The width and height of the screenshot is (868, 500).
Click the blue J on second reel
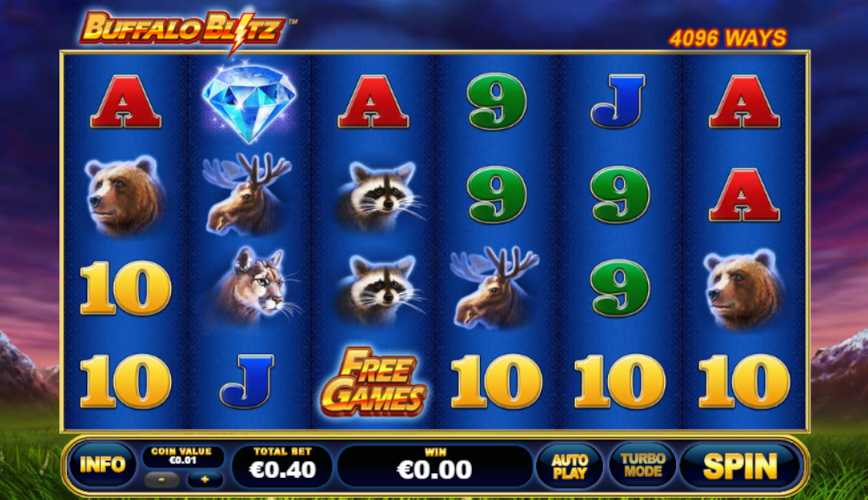point(247,381)
